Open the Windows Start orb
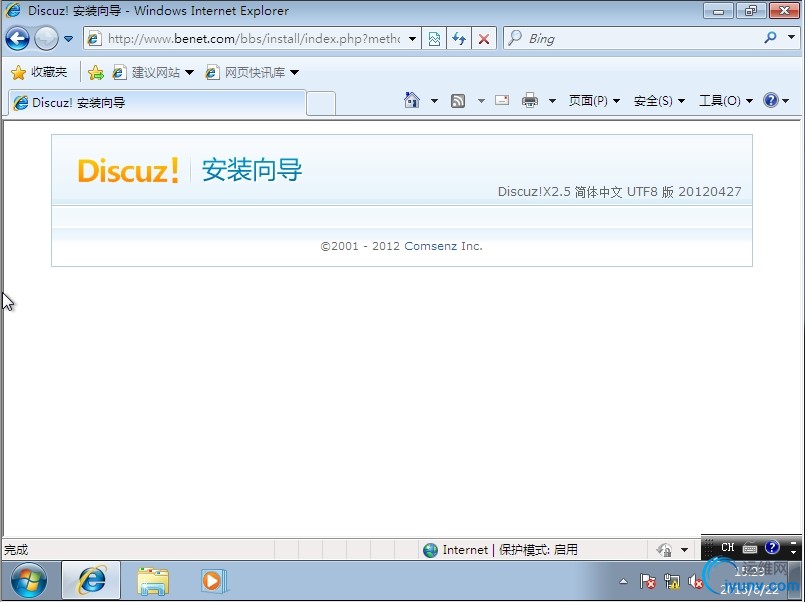This screenshot has width=805, height=602. 29,581
